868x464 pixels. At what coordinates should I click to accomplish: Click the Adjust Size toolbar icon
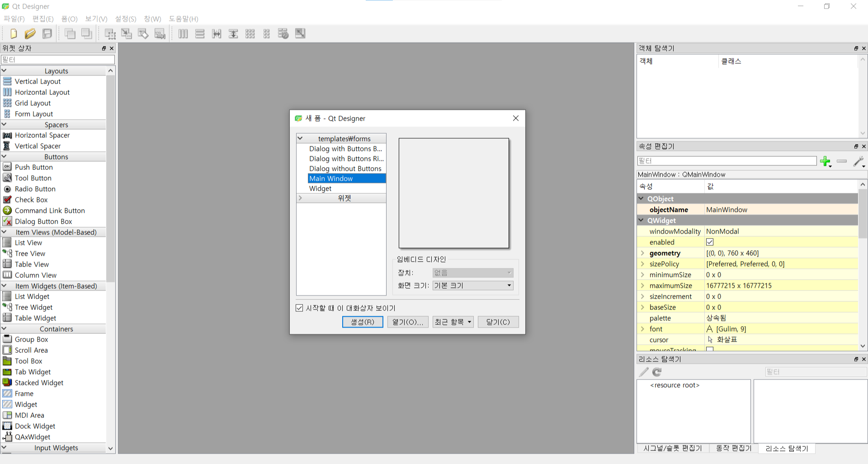click(x=300, y=33)
